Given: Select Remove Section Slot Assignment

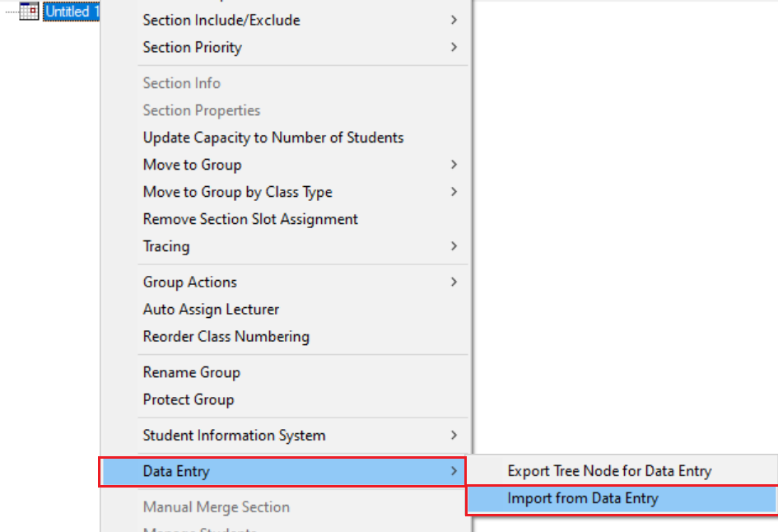Looking at the screenshot, I should coord(250,219).
